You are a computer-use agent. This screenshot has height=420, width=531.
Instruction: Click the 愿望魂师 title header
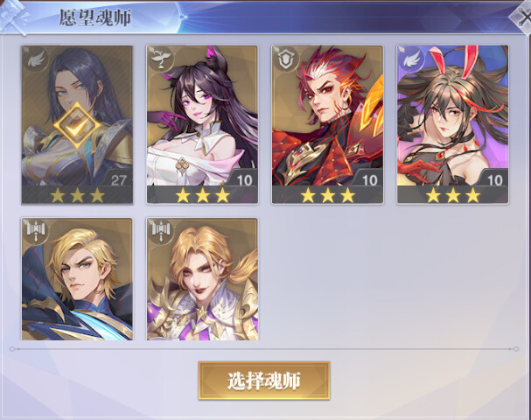(x=95, y=17)
